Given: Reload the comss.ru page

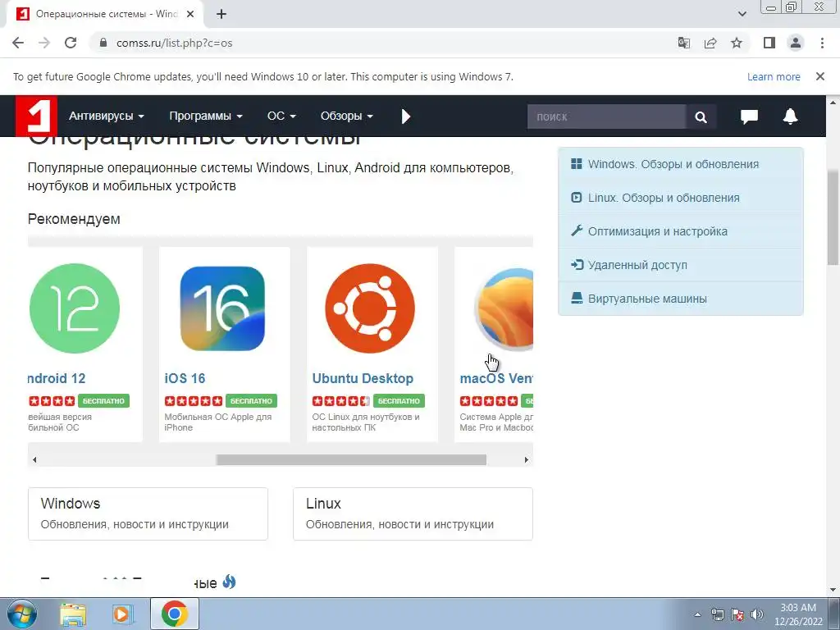Looking at the screenshot, I should [x=71, y=43].
